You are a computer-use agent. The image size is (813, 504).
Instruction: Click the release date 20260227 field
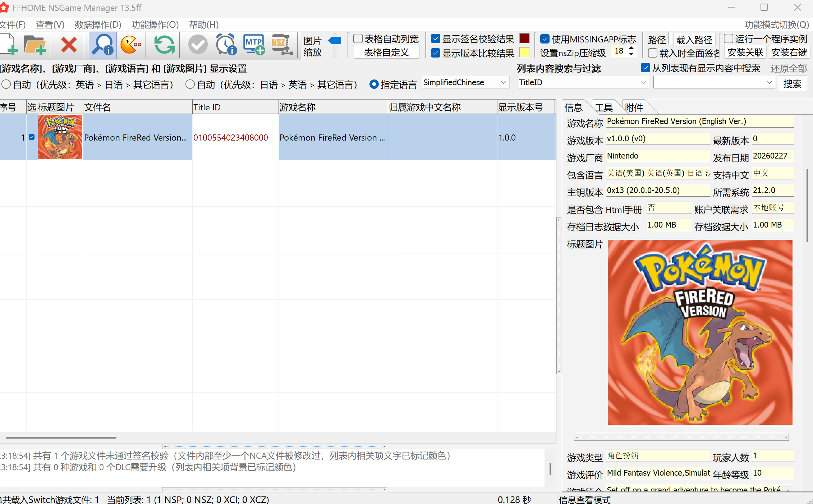(773, 156)
